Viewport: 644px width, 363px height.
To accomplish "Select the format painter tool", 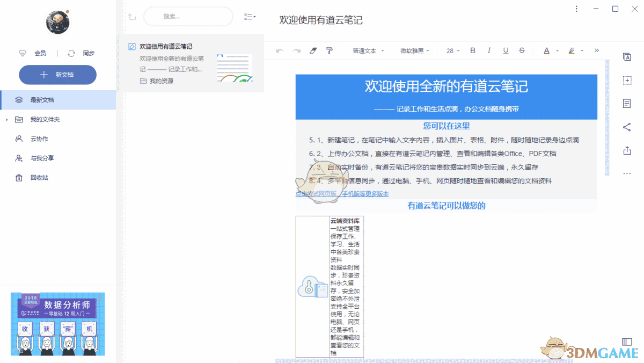I will tap(329, 50).
